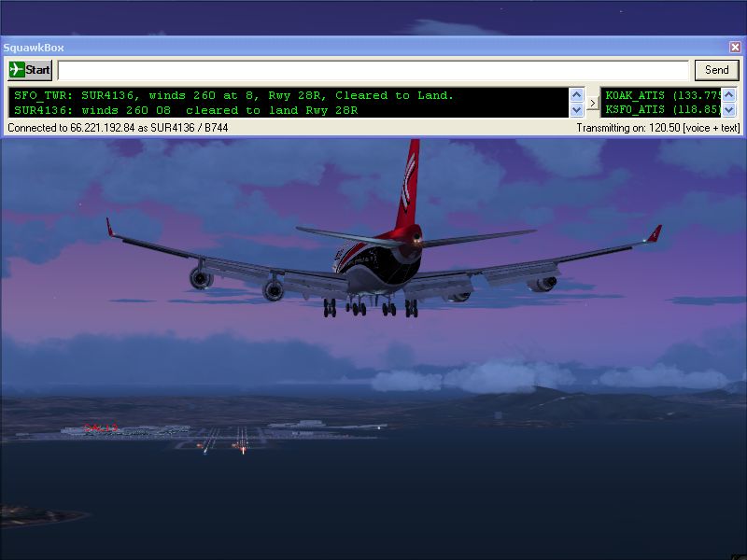Image resolution: width=747 pixels, height=560 pixels.
Task: Select KSFO_ATIS in controller list
Action: [663, 109]
